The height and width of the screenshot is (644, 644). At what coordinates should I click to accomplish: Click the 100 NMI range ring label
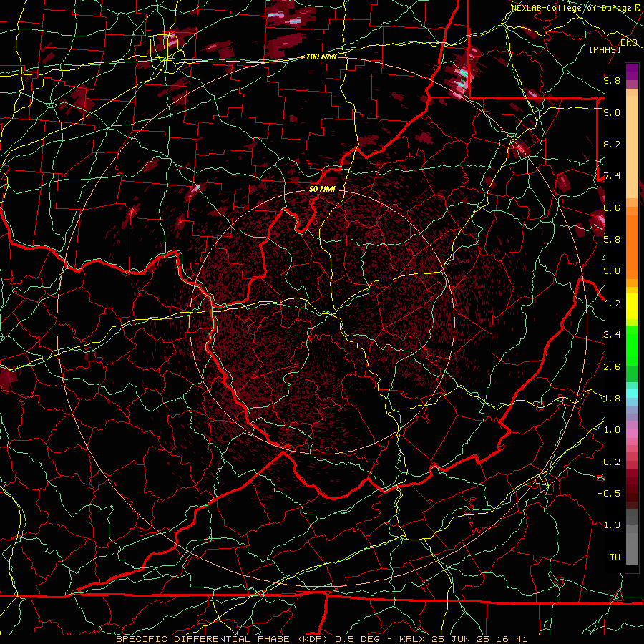click(x=321, y=57)
